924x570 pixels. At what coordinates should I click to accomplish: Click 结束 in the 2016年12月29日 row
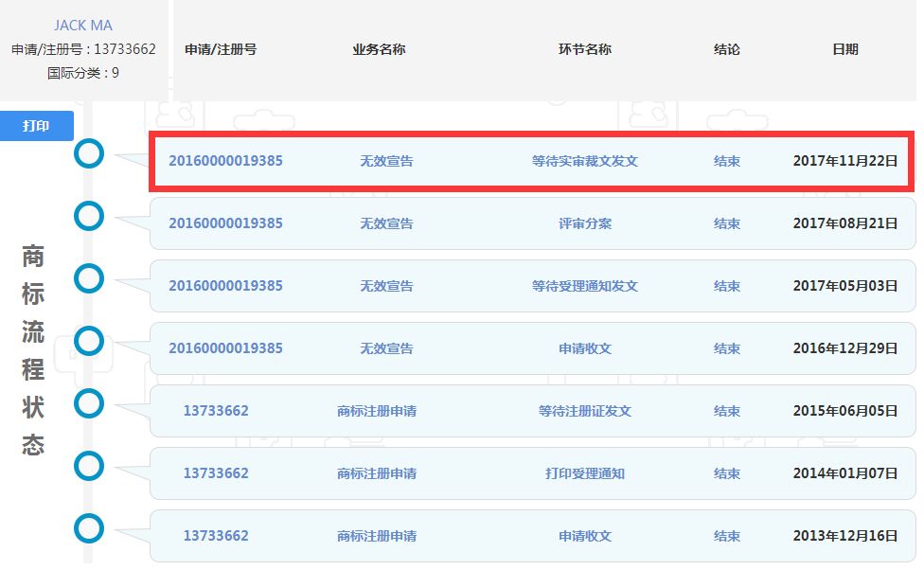pos(726,348)
